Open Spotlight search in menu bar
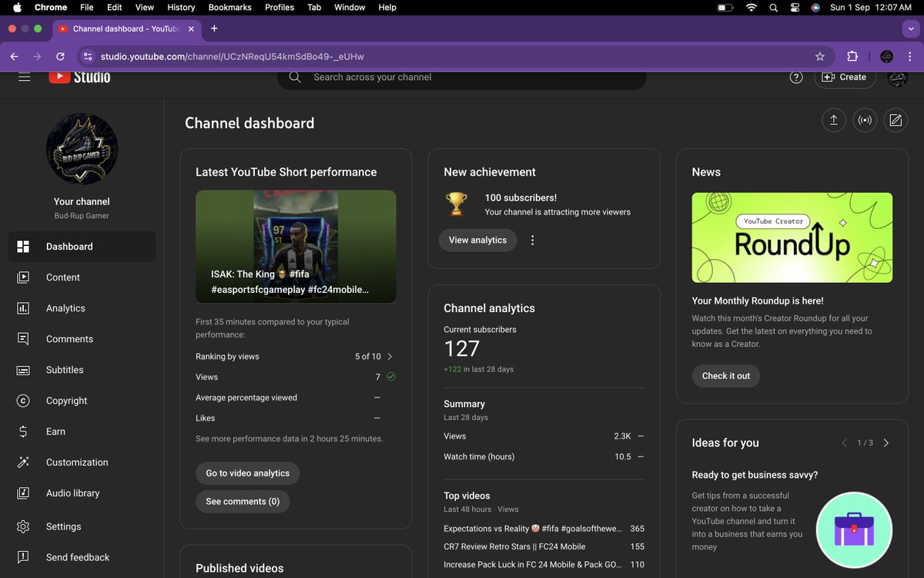 pos(773,7)
